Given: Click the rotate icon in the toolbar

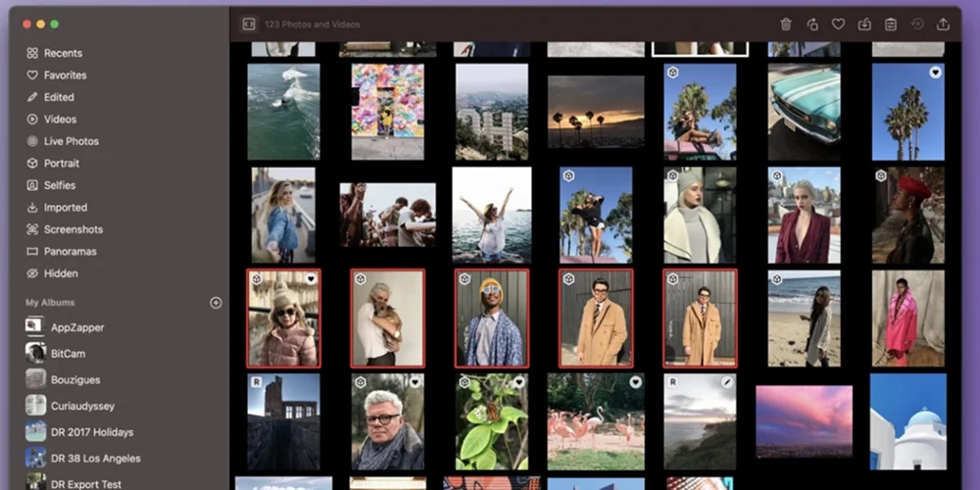Looking at the screenshot, I should [811, 24].
